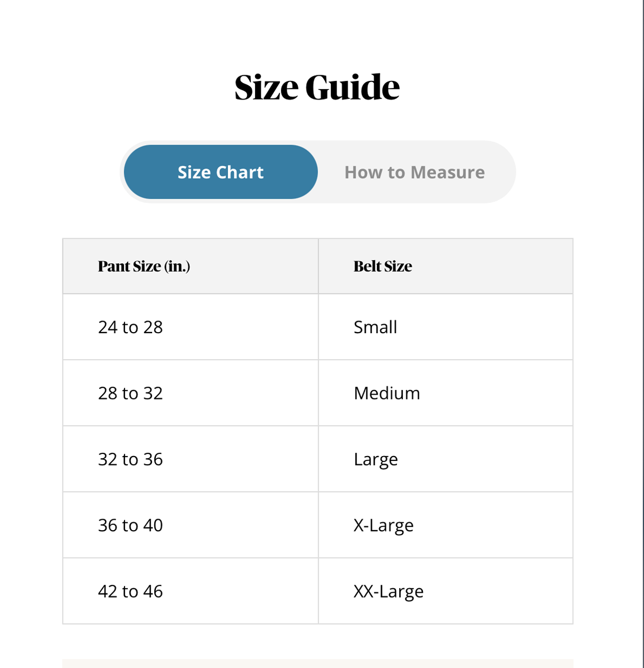
Task: Select the 42 to 46 pant size cell
Action: tap(130, 591)
